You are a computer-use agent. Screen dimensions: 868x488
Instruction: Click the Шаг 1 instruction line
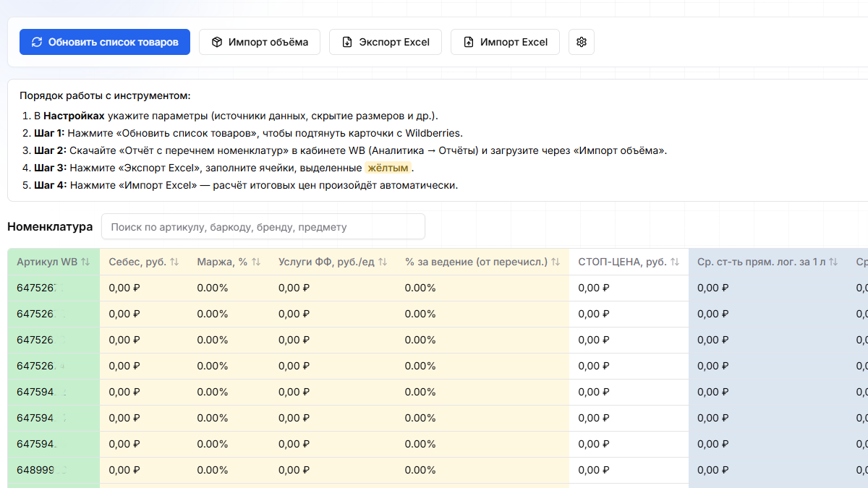click(x=248, y=133)
